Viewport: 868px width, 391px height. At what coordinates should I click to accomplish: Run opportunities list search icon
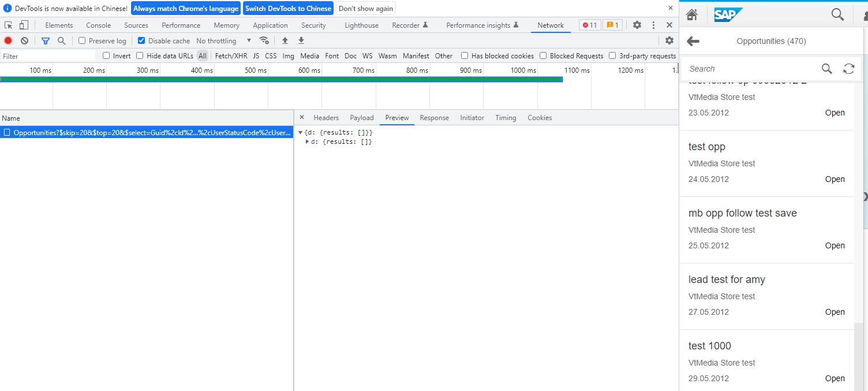pyautogui.click(x=827, y=69)
